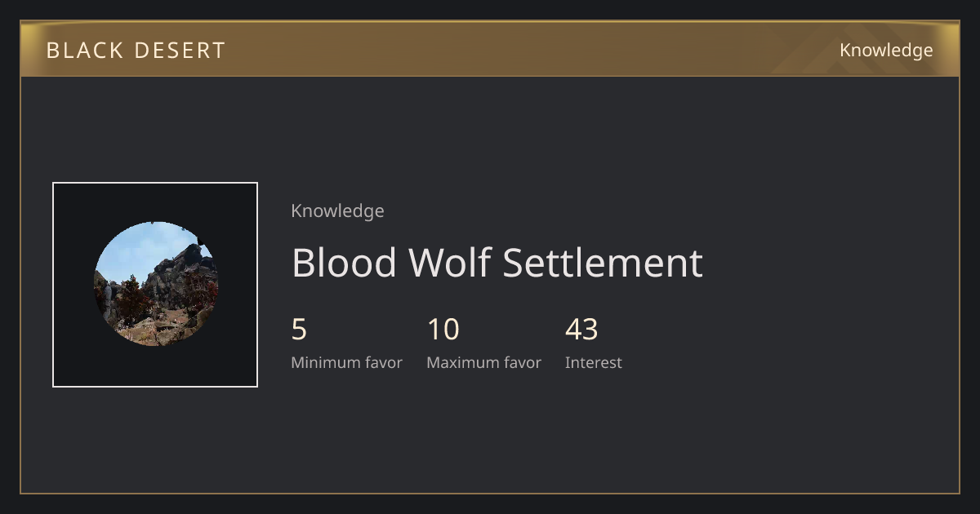The image size is (980, 514).
Task: Open the Blood Wolf Settlement title
Action: (x=497, y=263)
